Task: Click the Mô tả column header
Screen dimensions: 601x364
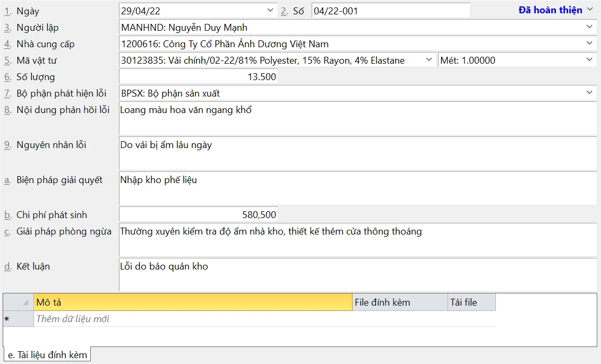Action: click(x=193, y=302)
